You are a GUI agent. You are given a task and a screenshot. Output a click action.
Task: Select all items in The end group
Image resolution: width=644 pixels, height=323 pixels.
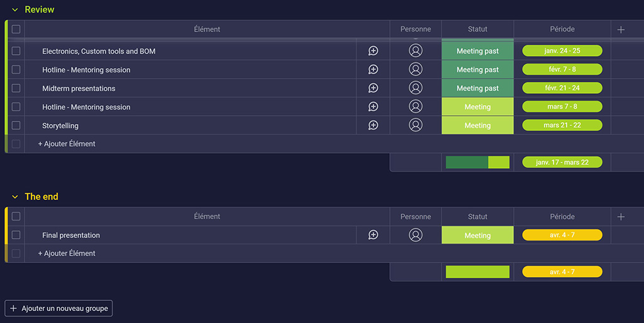16,216
